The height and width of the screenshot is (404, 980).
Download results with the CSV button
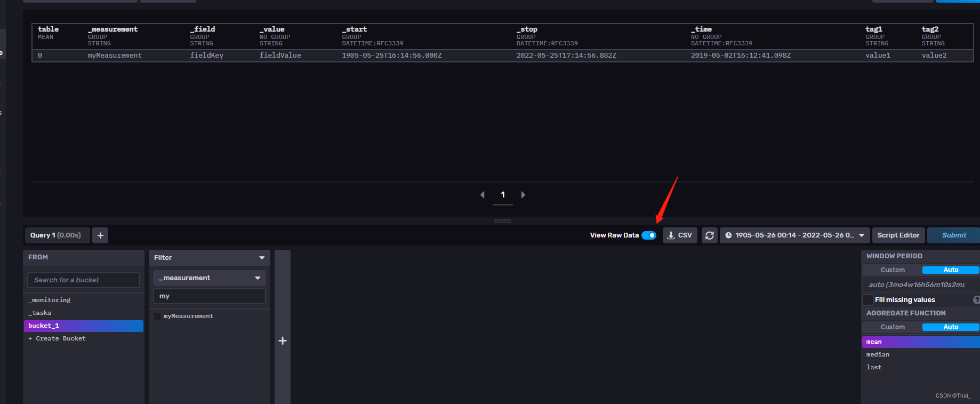tap(680, 235)
